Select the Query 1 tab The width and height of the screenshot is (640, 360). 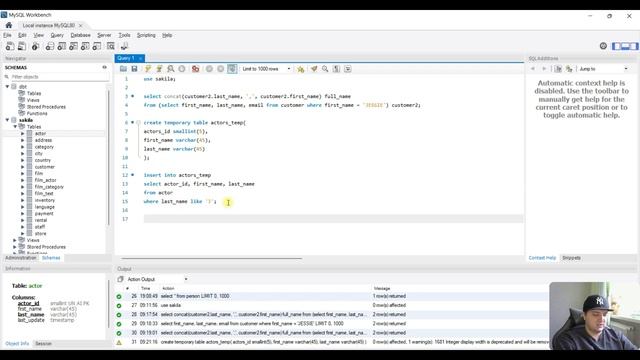pyautogui.click(x=126, y=58)
